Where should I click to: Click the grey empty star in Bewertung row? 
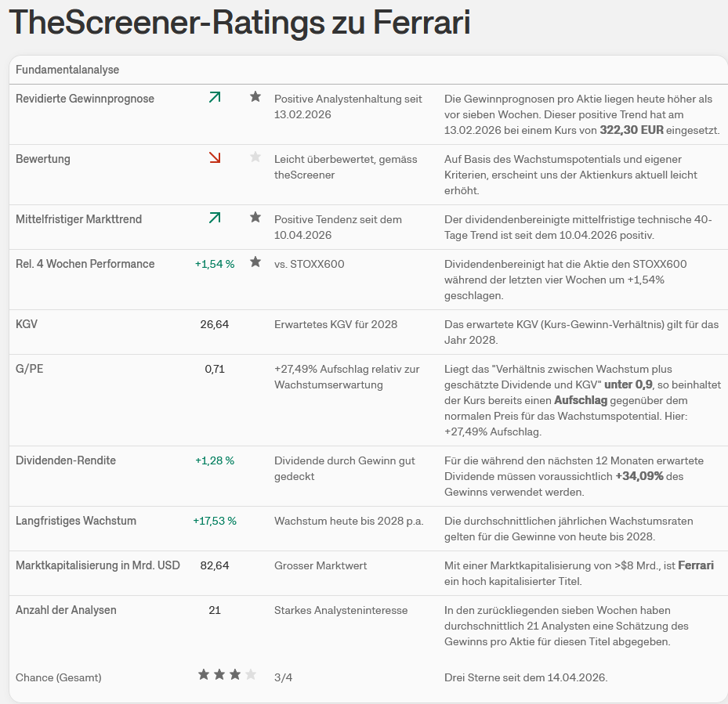255,157
